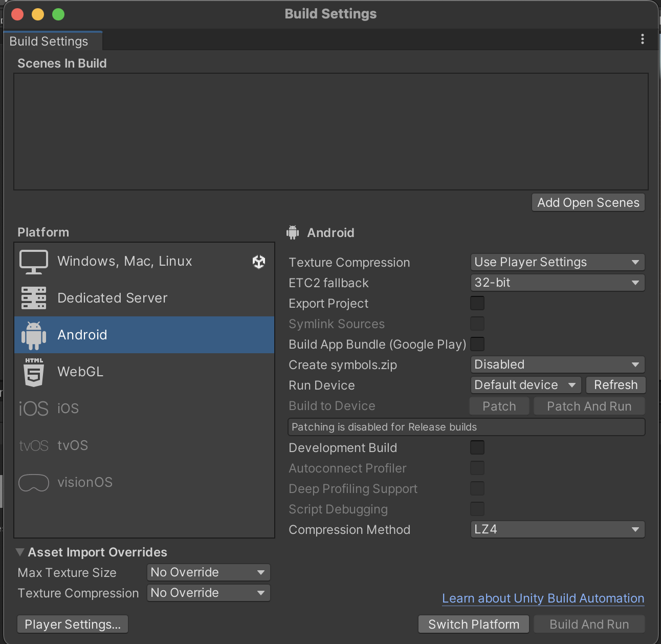Select Dedicated Server platform
The width and height of the screenshot is (661, 644).
point(144,298)
